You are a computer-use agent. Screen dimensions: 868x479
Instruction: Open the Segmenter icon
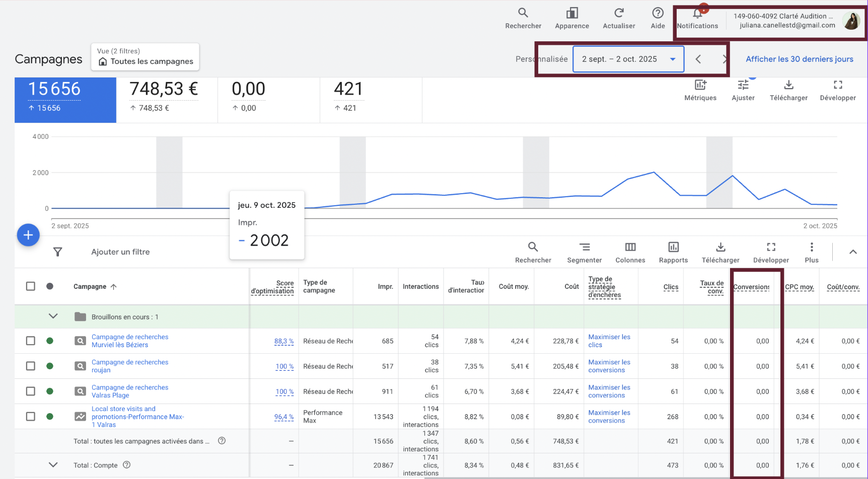click(584, 247)
